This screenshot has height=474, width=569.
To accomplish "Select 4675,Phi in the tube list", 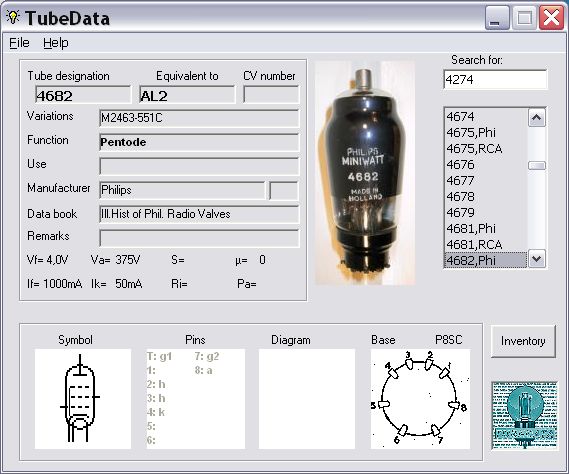I will pos(486,132).
